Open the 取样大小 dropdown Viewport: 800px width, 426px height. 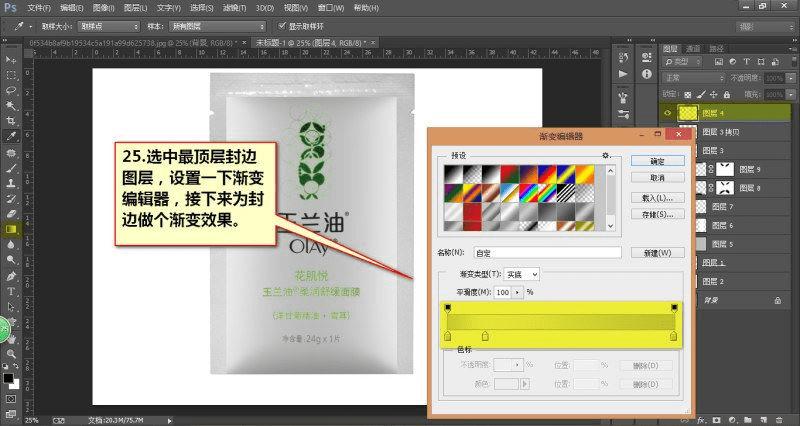pyautogui.click(x=108, y=26)
